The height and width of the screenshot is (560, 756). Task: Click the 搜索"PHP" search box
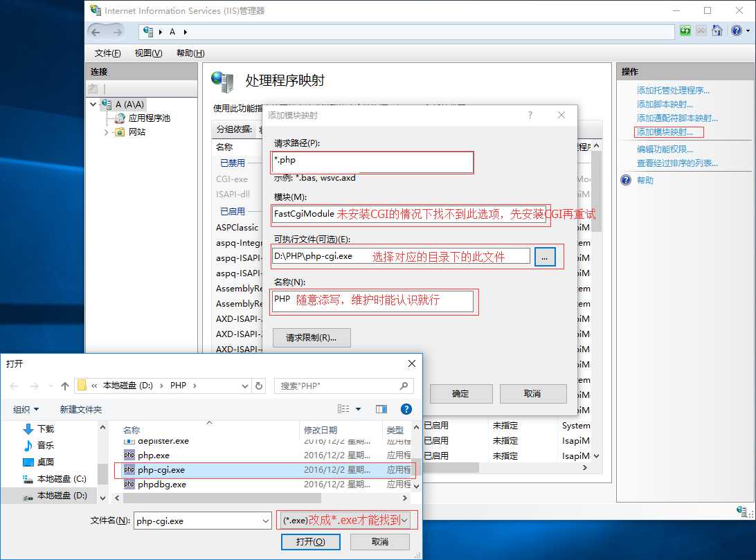343,386
